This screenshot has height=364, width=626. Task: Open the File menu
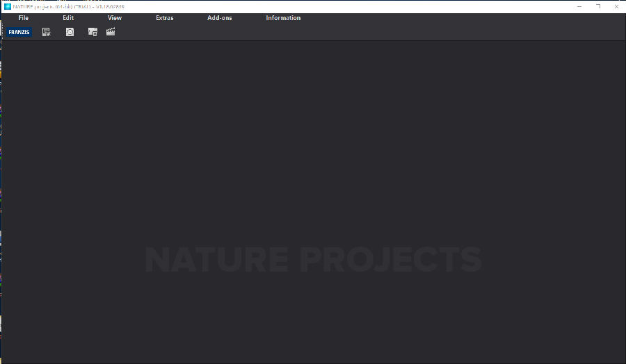pyautogui.click(x=24, y=18)
